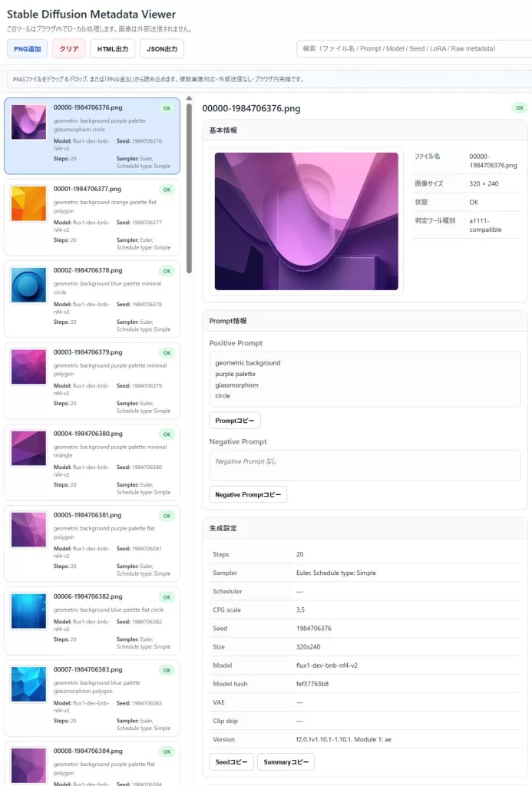Click the PNG追加 button

click(27, 48)
